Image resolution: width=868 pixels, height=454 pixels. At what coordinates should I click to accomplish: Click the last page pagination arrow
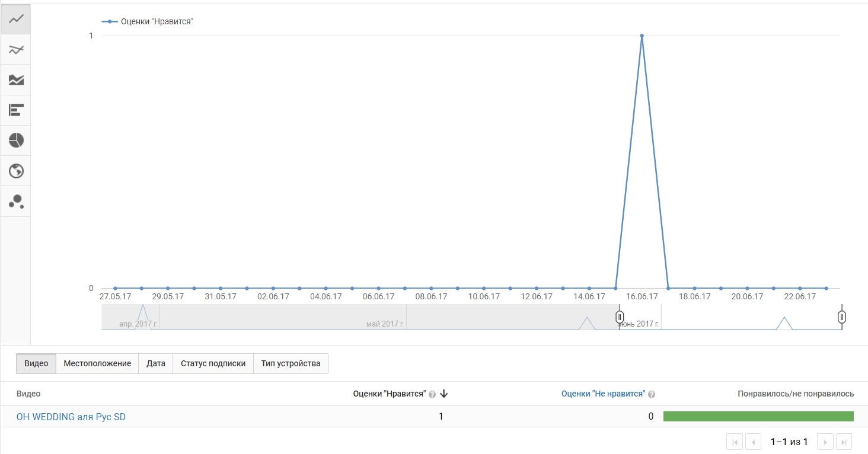(x=844, y=442)
